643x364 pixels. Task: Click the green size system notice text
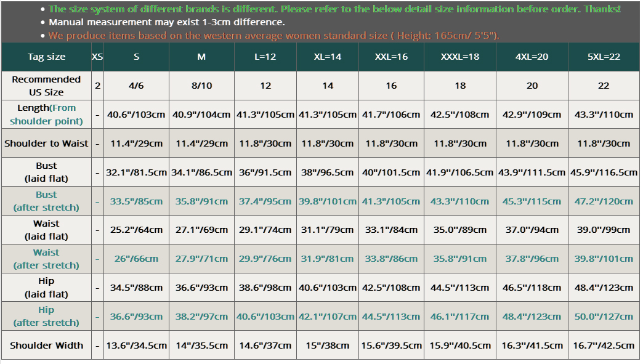click(334, 9)
